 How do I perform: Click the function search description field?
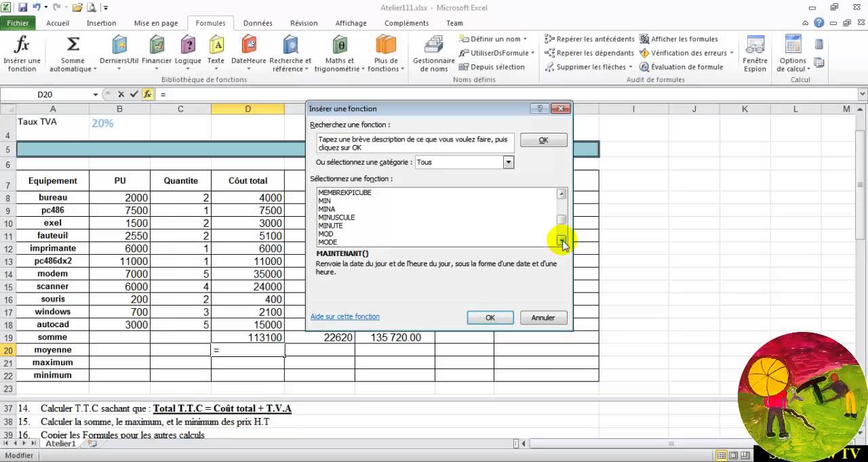click(x=415, y=143)
